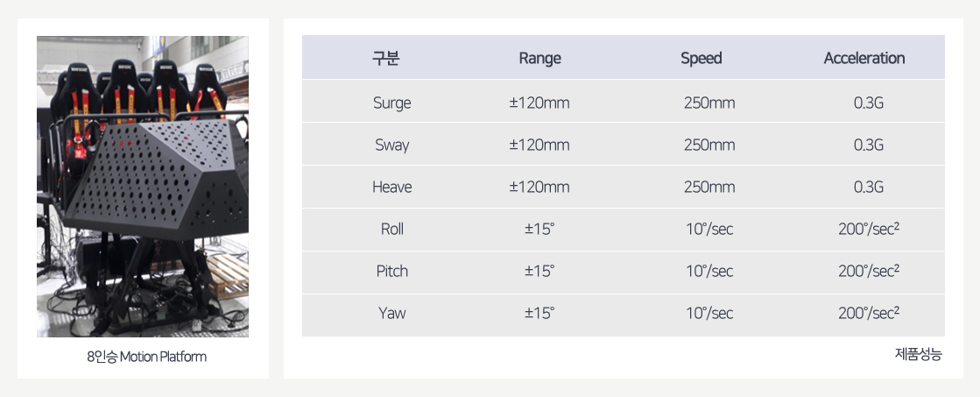Select the Pitch row label
The image size is (980, 397).
[x=391, y=271]
